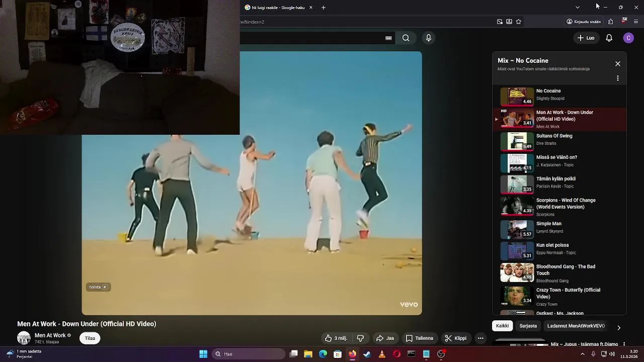Click Kirjaudu sisään sign-in button
Screen dimensions: 644x362
point(584,22)
